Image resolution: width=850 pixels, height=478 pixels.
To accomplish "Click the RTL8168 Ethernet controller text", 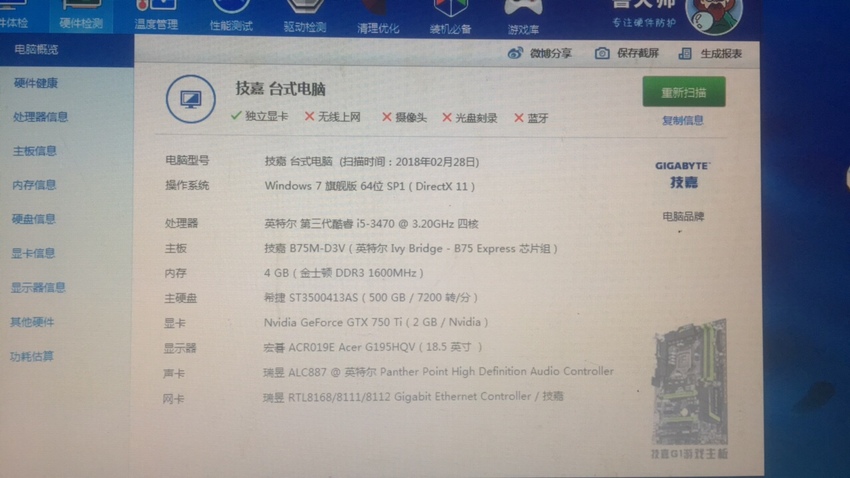I will tap(414, 397).
